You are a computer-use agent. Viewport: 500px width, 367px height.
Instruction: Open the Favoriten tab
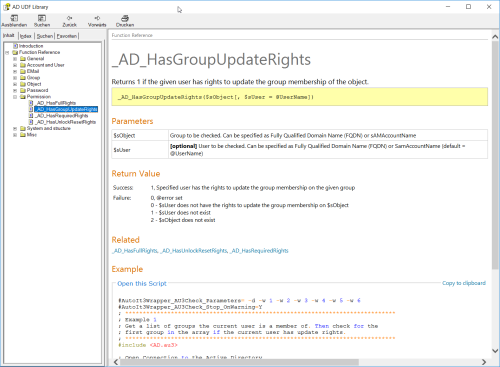[67, 36]
